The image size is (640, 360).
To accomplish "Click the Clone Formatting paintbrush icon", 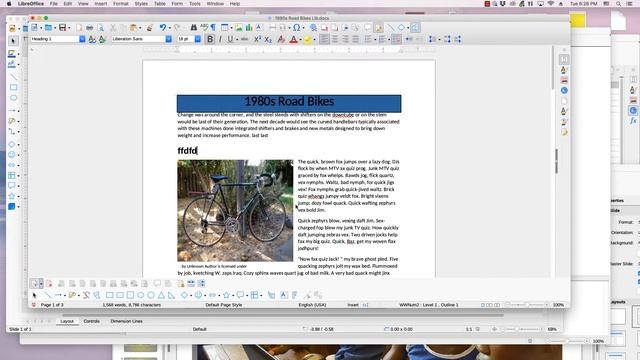I will click(150, 27).
